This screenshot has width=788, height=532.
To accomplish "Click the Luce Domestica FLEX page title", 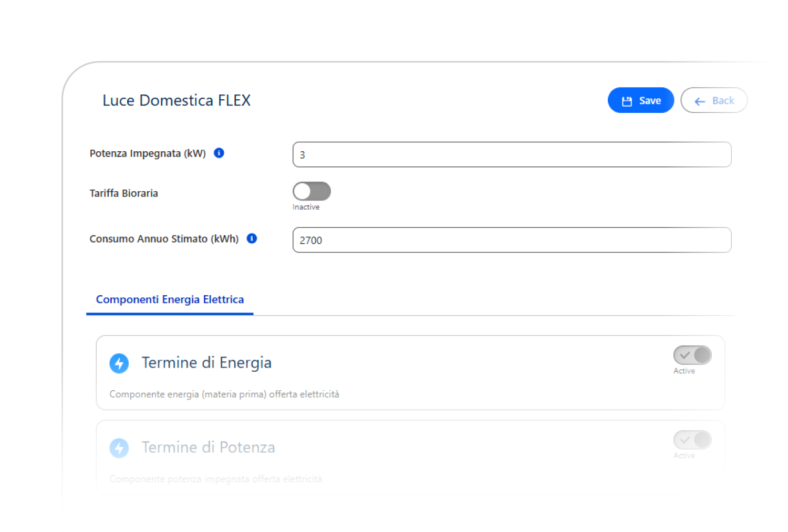I will [x=177, y=100].
